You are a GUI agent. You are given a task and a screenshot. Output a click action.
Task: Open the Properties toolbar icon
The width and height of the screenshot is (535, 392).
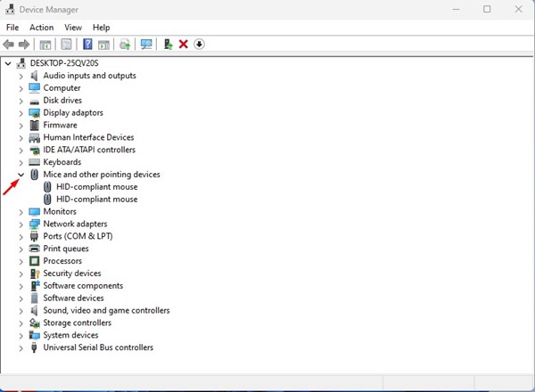66,45
